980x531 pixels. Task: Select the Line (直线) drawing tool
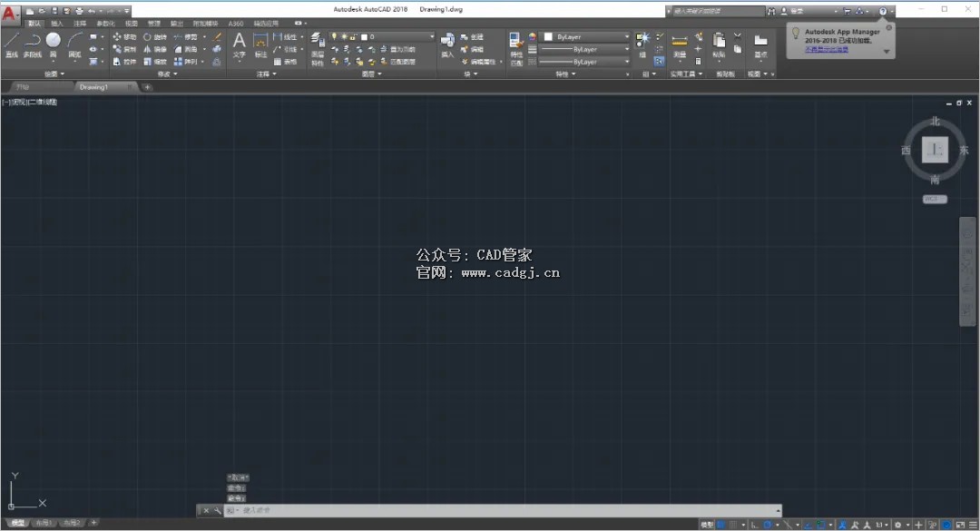pyautogui.click(x=12, y=45)
